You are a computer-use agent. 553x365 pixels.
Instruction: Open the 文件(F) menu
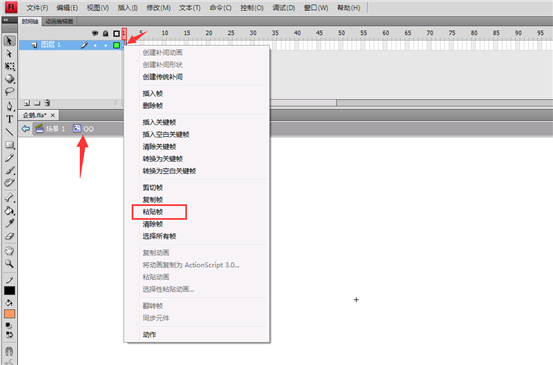coord(37,7)
